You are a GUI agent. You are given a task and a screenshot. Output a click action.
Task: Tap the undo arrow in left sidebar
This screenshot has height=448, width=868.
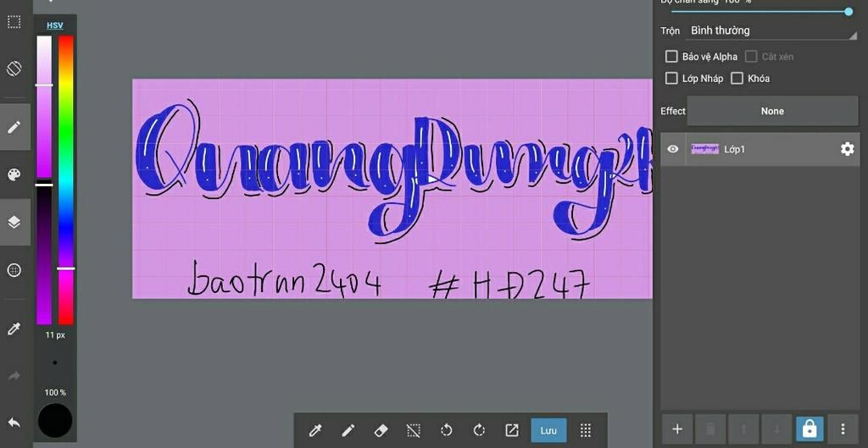point(14,423)
